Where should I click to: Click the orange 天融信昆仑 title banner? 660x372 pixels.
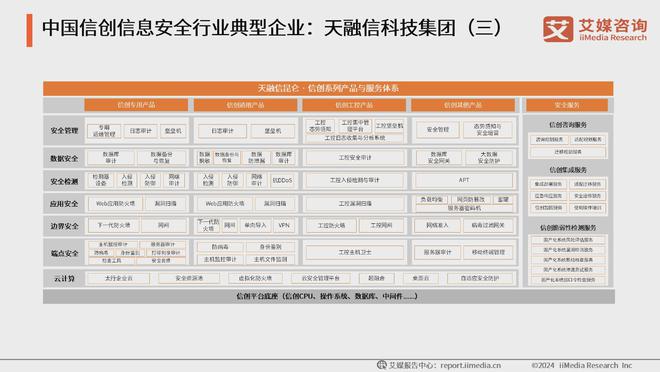pos(328,88)
